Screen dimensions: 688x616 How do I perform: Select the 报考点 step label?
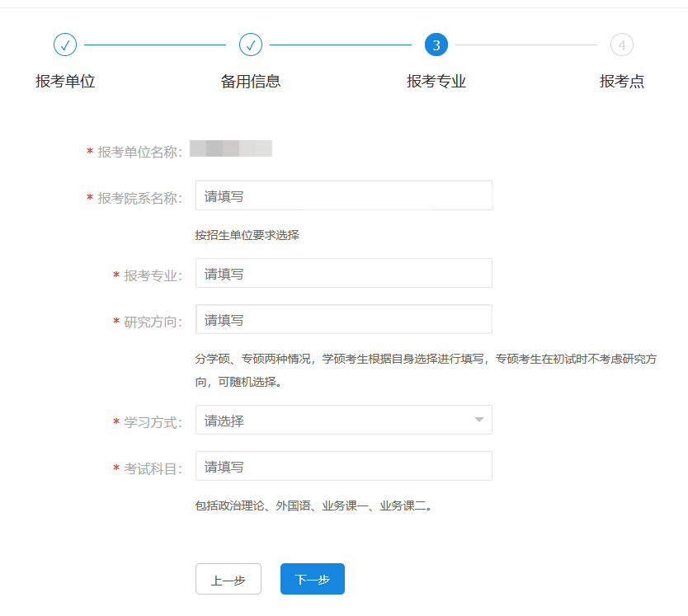click(x=622, y=82)
